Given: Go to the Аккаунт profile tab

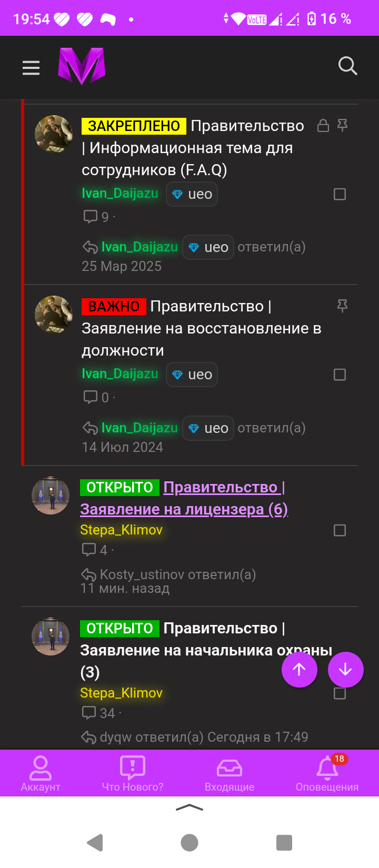Looking at the screenshot, I should (41, 773).
